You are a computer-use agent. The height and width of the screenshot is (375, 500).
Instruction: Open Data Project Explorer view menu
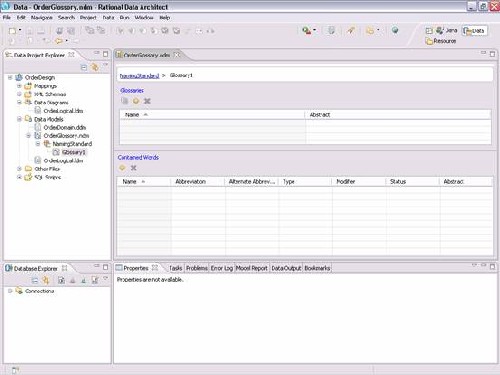[105, 64]
